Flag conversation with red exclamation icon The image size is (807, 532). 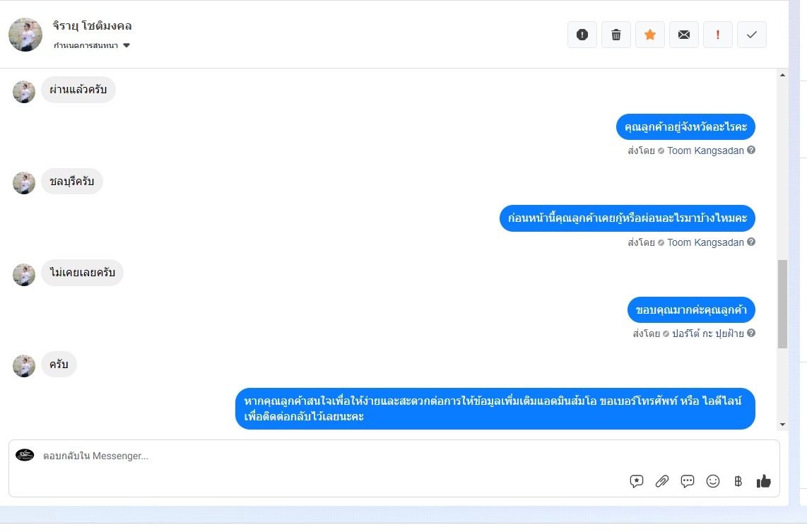coord(718,35)
